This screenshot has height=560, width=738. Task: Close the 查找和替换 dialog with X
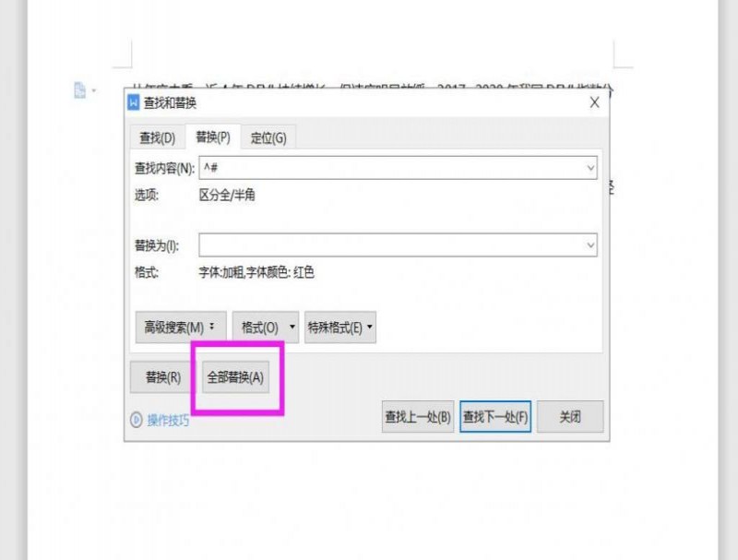click(594, 102)
